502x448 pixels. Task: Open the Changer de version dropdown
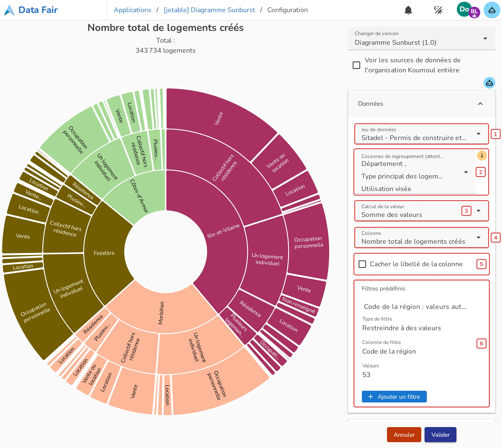421,39
